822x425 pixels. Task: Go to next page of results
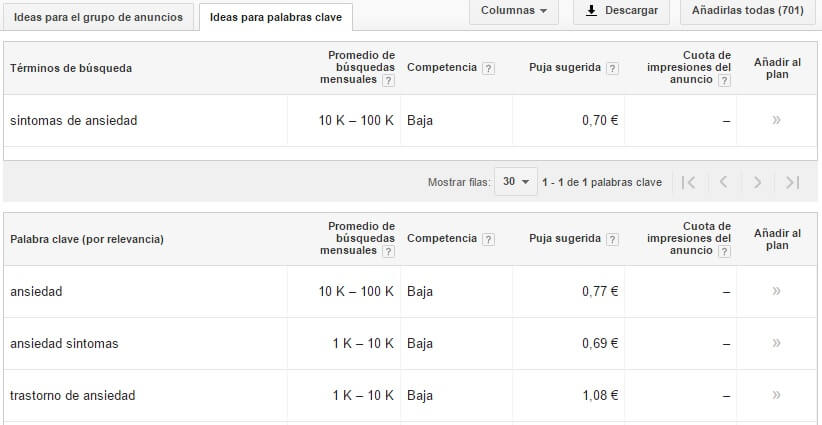click(x=757, y=182)
